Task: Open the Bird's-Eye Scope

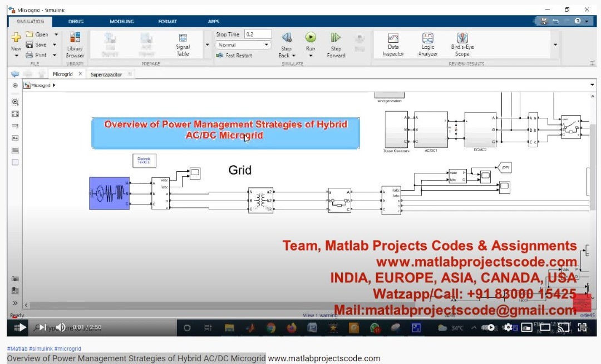Action: [x=462, y=45]
